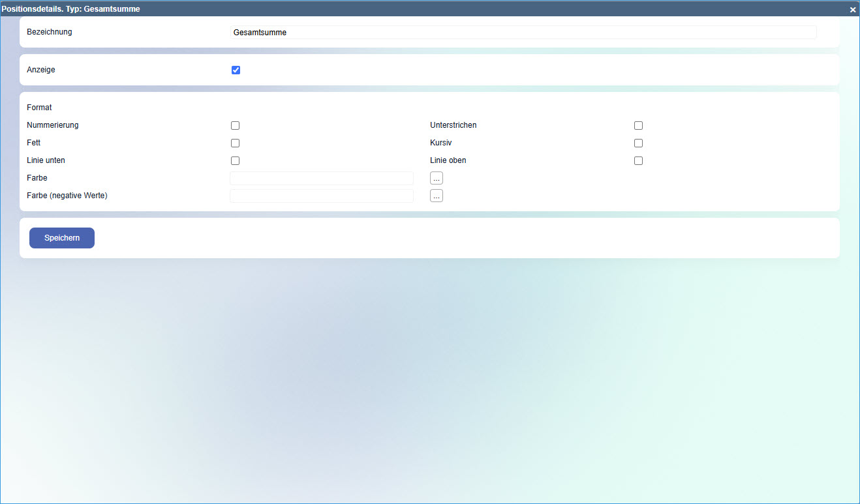Click the Linie unten label text
Screen dimensions: 860x504
[46, 160]
